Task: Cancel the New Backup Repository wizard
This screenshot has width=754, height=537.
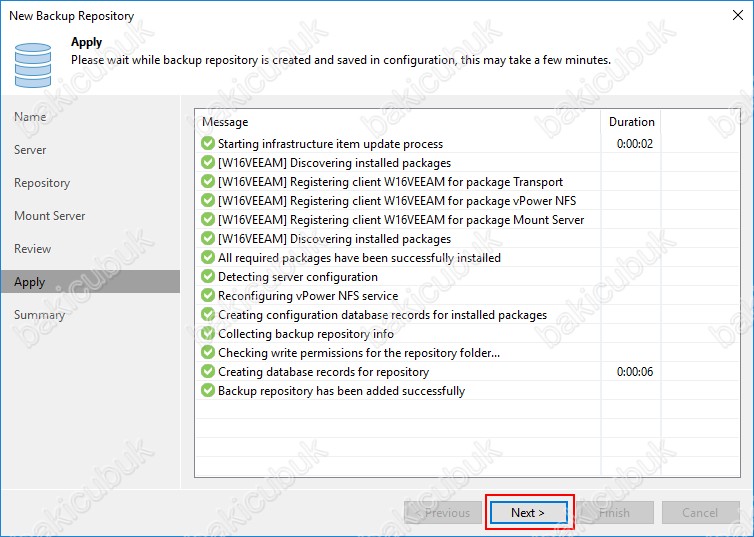Action: tap(701, 512)
